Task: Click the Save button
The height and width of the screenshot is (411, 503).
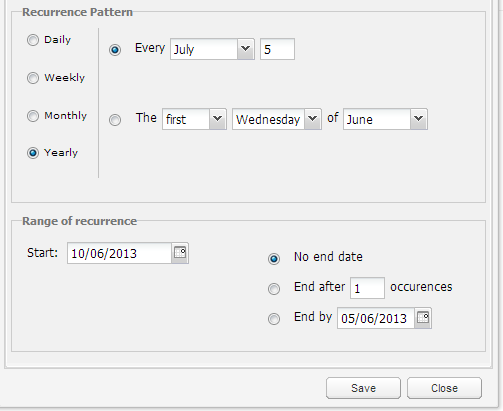Action: (363, 388)
